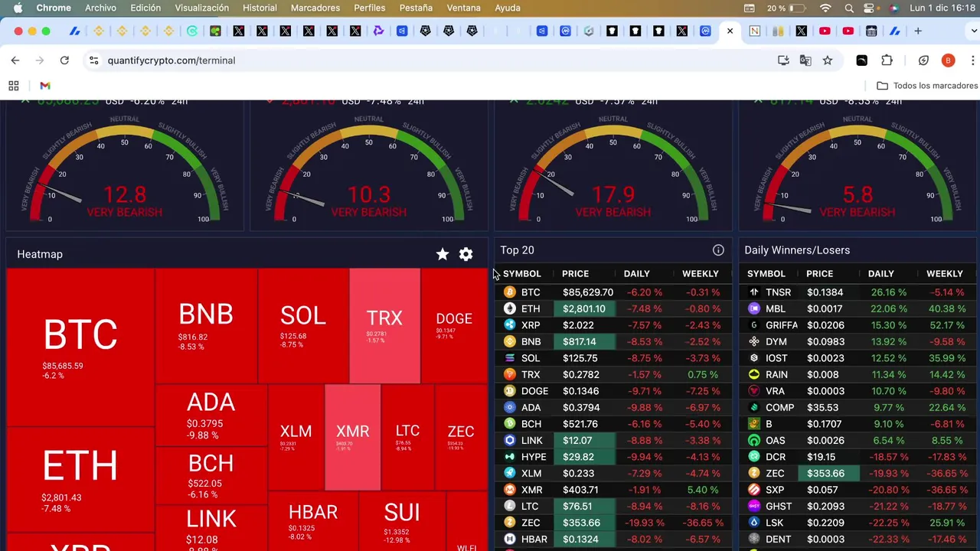Click the XMR coin icon in Top 20

point(510,490)
